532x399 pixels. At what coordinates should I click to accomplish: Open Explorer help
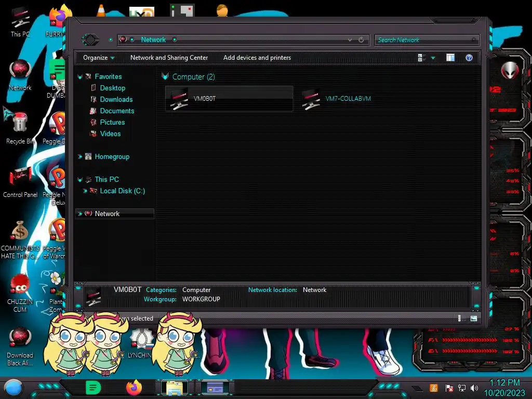click(x=469, y=58)
